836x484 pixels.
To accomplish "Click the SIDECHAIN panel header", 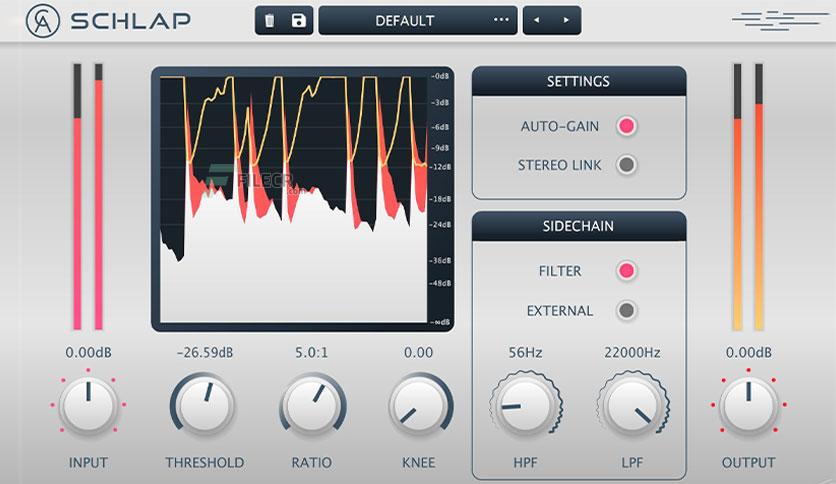I will (578, 226).
